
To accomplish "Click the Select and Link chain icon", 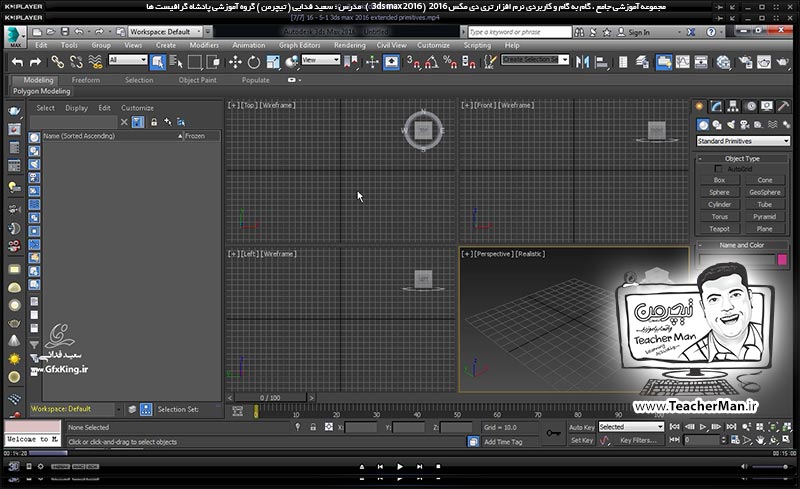I will (x=58, y=62).
